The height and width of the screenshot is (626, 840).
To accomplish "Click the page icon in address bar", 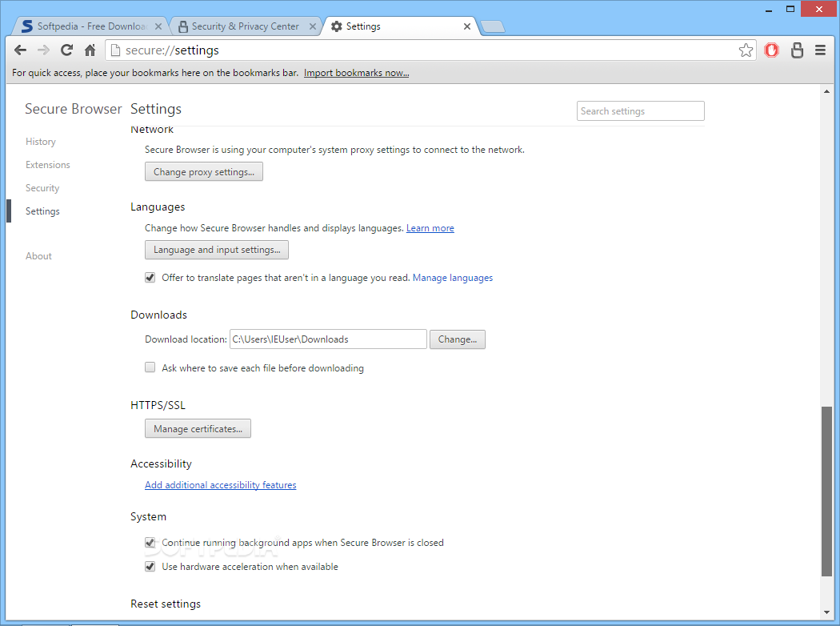I will tap(115, 50).
